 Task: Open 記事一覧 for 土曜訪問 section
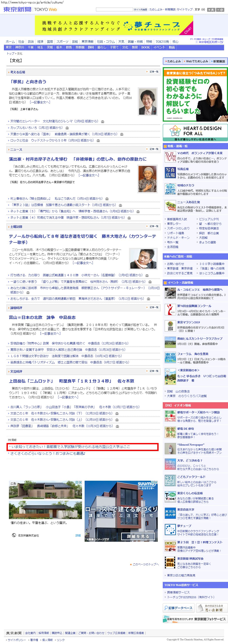[153, 226]
